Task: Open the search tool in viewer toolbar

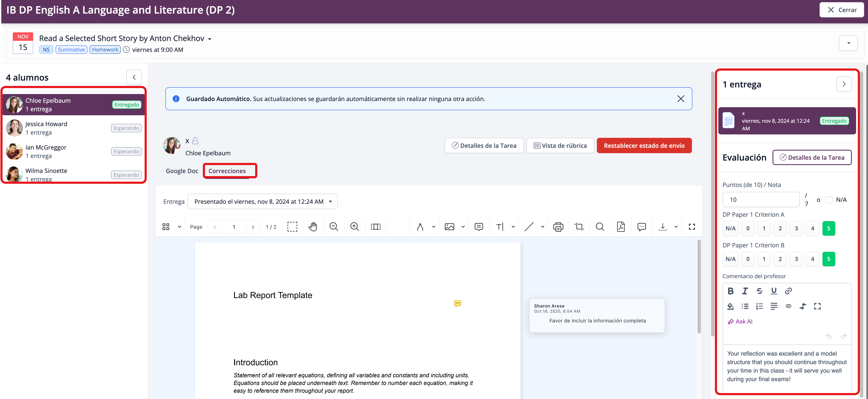Action: (x=600, y=227)
